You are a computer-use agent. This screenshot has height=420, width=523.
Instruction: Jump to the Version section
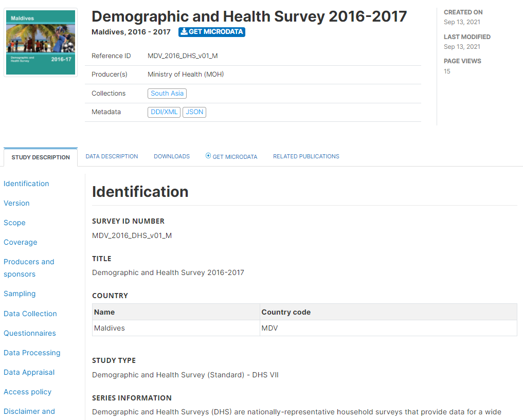pyautogui.click(x=16, y=203)
